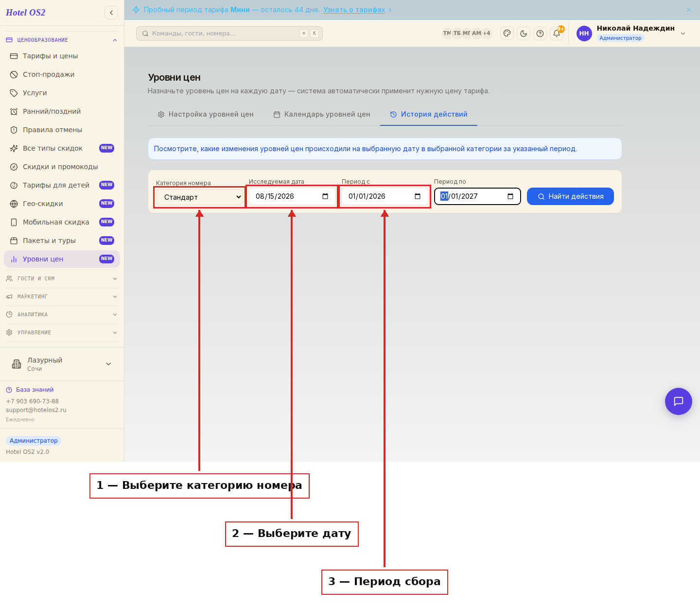
Task: Open База знаний link
Action: 35,390
